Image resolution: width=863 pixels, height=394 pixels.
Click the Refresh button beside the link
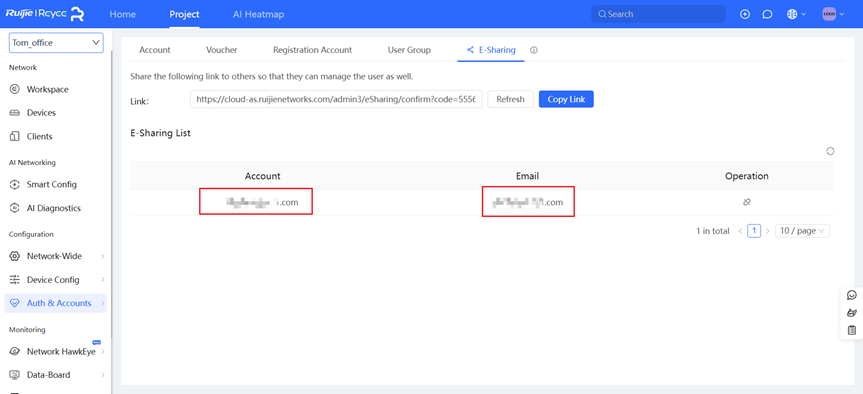click(x=510, y=100)
